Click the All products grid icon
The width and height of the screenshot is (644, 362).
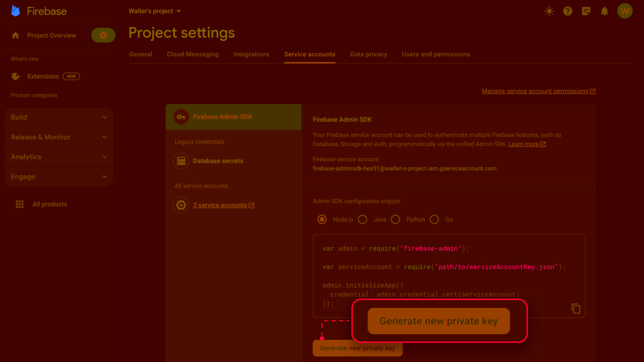pyautogui.click(x=20, y=204)
